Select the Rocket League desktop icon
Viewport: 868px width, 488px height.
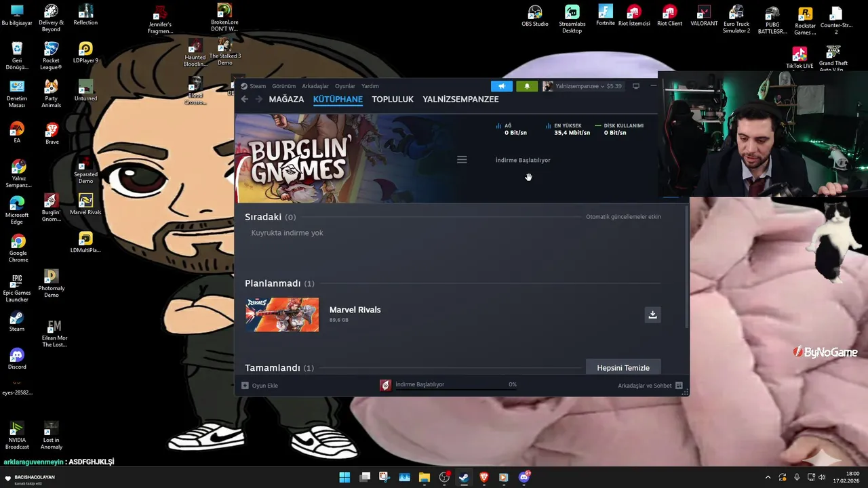tap(51, 56)
